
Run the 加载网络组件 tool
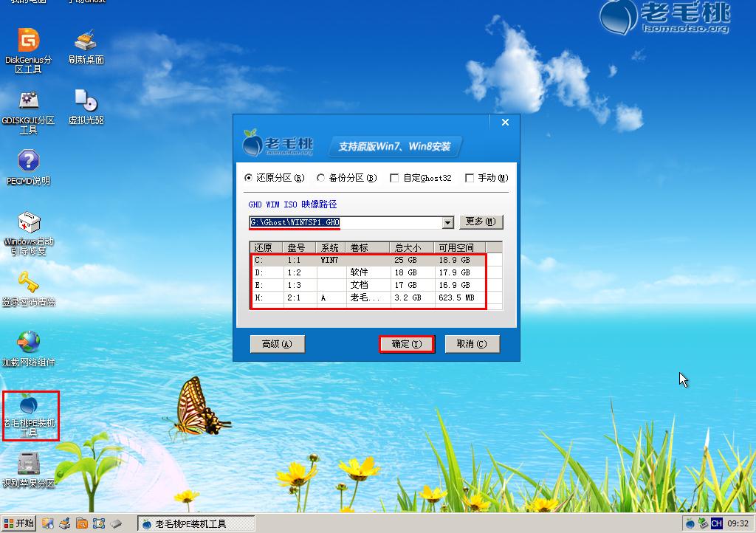pyautogui.click(x=28, y=341)
